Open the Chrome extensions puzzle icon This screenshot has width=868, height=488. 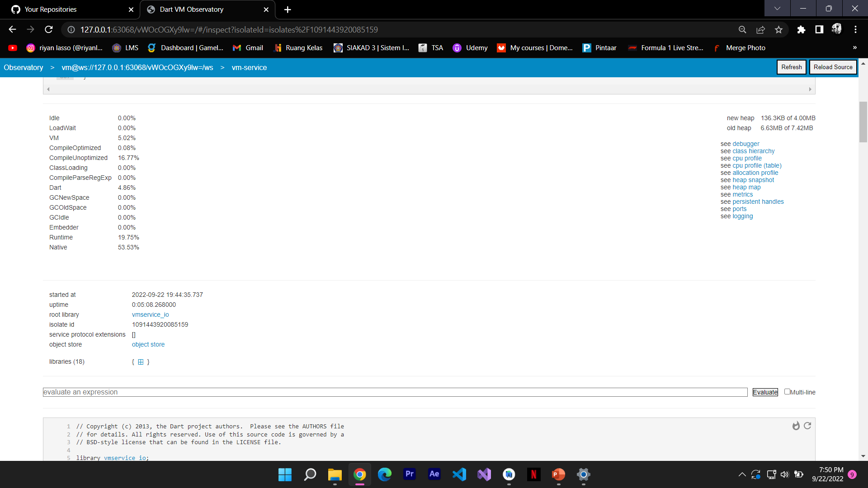click(x=801, y=30)
